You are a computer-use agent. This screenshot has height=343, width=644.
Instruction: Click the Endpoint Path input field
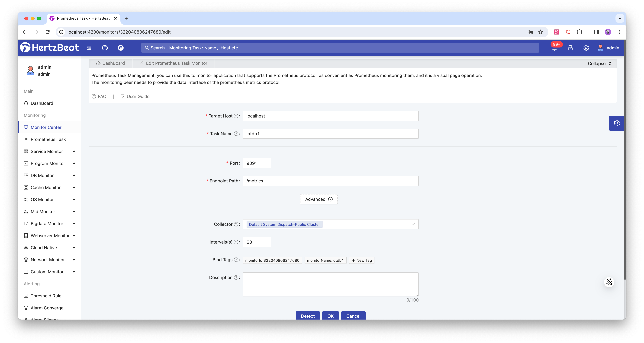tap(330, 181)
